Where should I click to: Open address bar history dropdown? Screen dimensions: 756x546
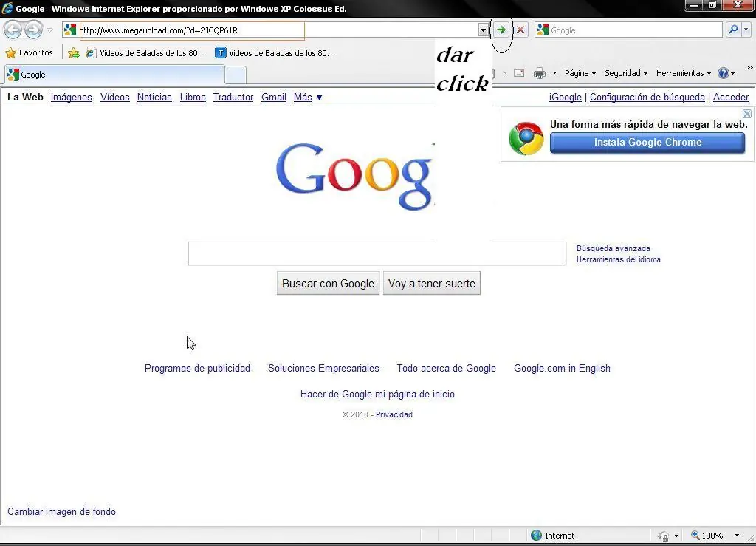tap(483, 30)
